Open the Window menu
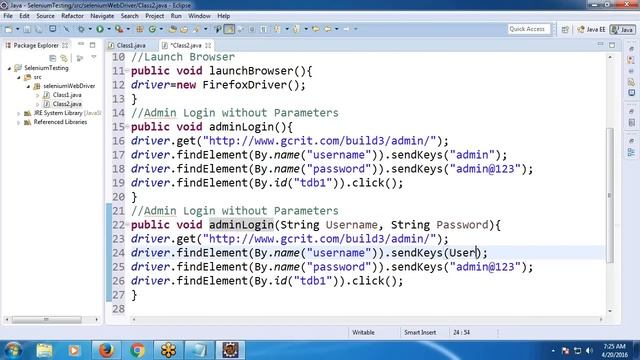 pyautogui.click(x=199, y=16)
